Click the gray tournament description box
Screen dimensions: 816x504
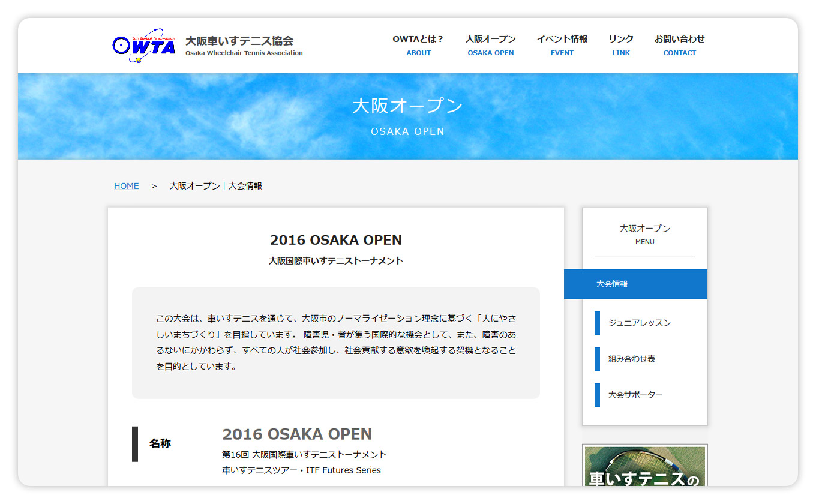click(335, 343)
